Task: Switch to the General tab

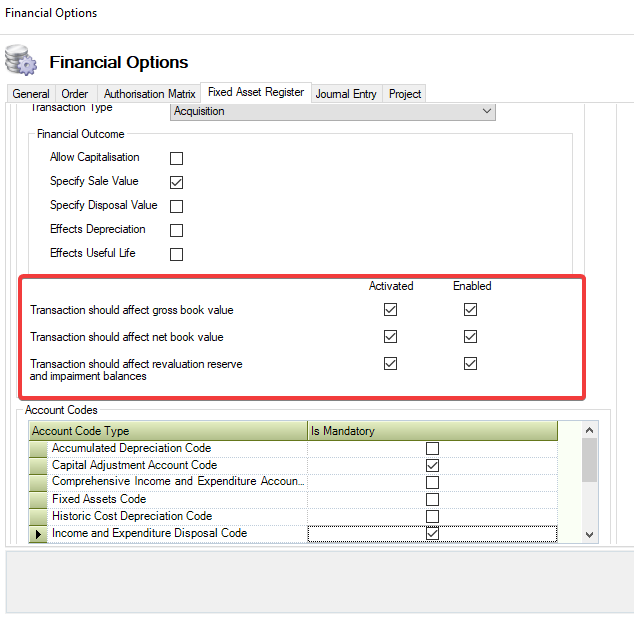Action: point(31,94)
